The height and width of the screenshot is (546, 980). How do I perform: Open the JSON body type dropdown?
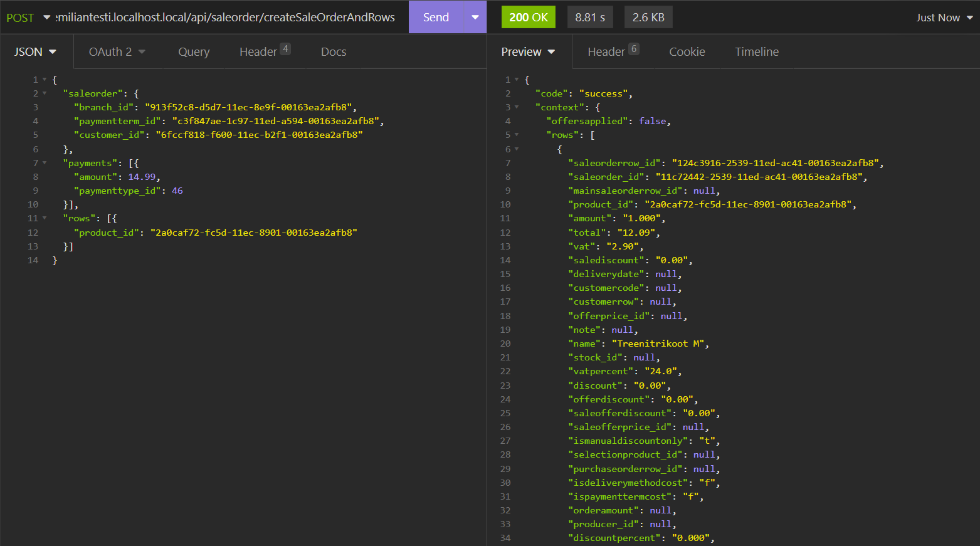tap(35, 52)
